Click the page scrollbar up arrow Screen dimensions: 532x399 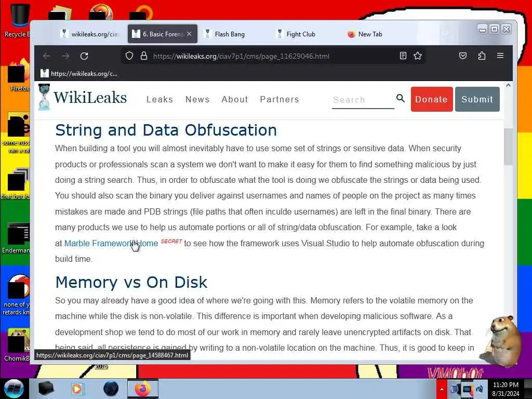(x=508, y=86)
